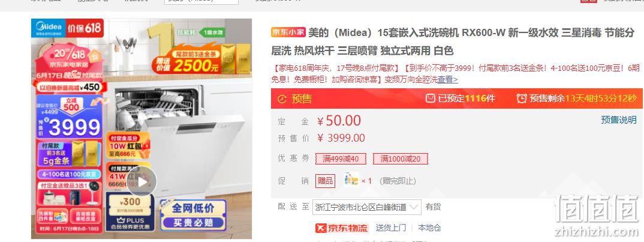Click the gift product thumbnail icon

point(351,180)
